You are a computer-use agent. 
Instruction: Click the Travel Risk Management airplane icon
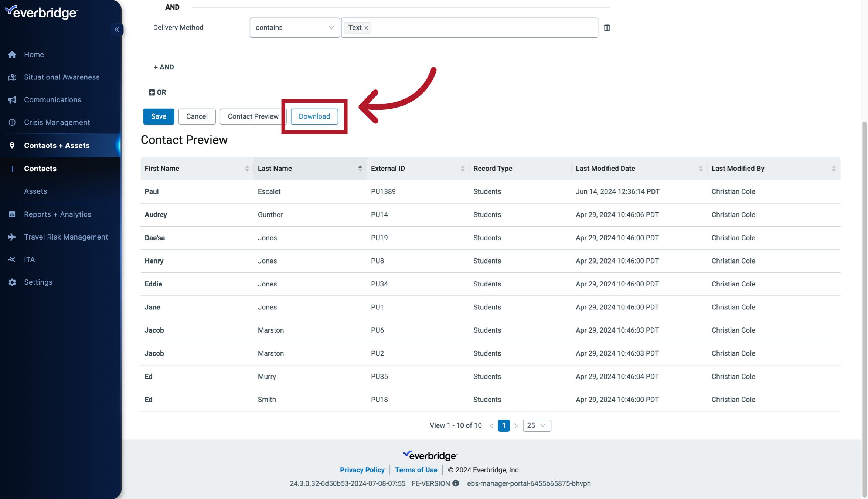coord(12,237)
